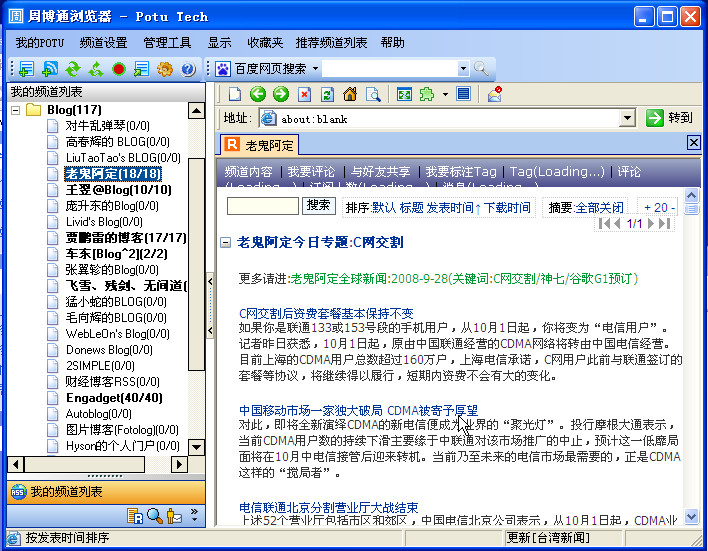Click the RSS channel view icon in bottom panel
The width and height of the screenshot is (708, 551).
[135, 516]
